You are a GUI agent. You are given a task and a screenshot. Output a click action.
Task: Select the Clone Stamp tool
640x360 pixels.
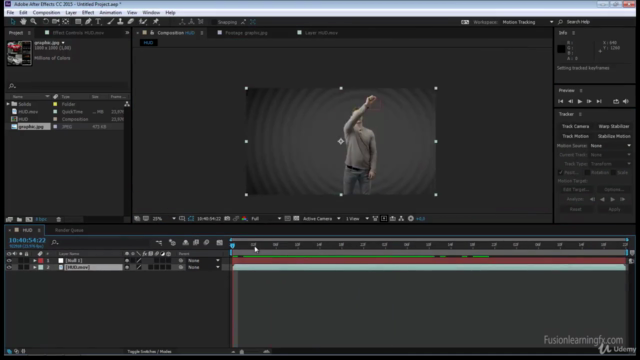point(120,22)
